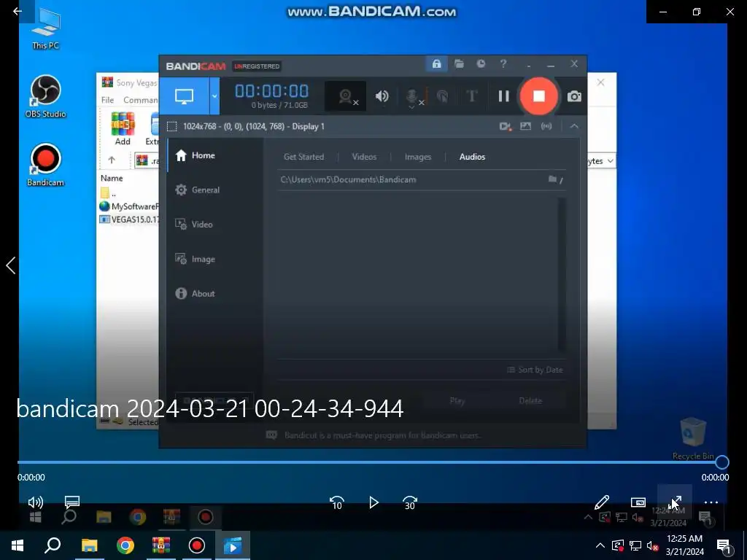The height and width of the screenshot is (560, 747).
Task: Open General settings in the Bandicam sidebar
Action: 215,190
